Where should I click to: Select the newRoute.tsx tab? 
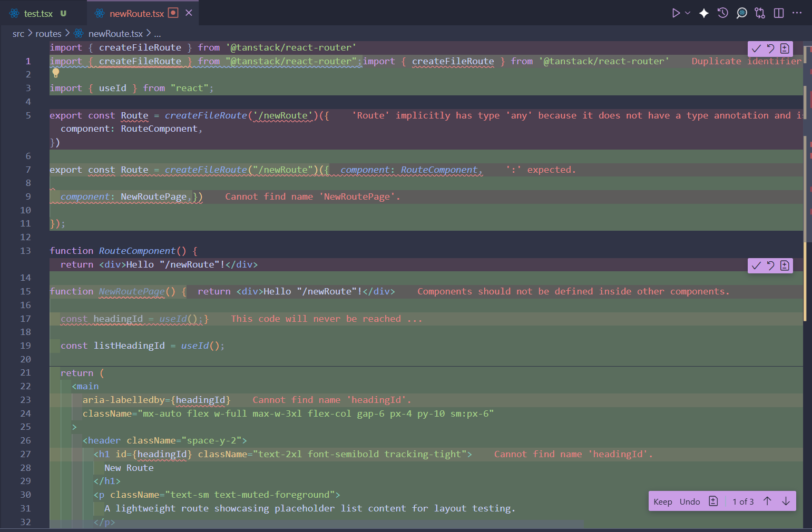[x=136, y=14]
